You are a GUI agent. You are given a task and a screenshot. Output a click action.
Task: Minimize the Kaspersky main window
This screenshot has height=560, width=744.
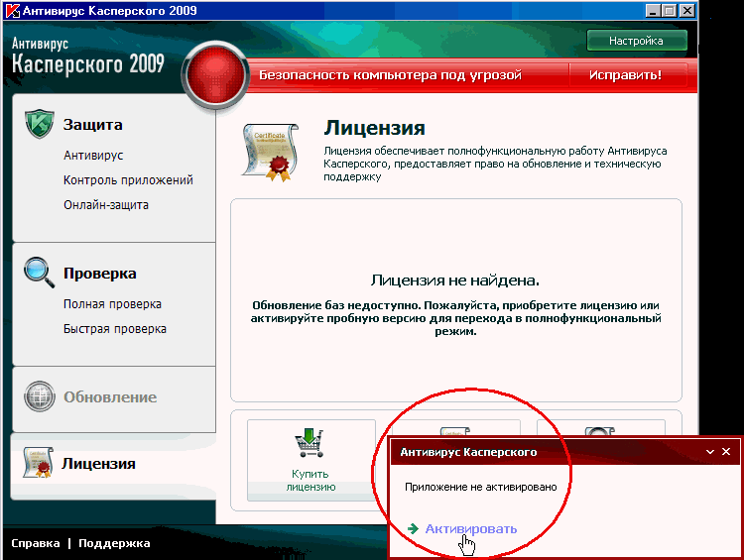click(653, 11)
